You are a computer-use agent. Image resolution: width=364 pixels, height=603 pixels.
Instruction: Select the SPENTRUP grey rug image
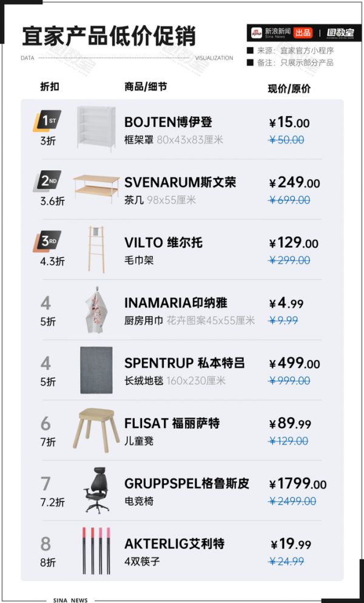tap(96, 370)
